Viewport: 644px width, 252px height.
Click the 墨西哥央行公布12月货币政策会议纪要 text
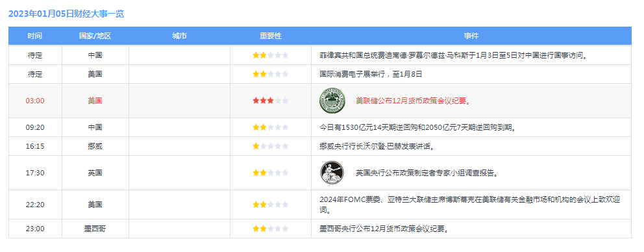384,229
